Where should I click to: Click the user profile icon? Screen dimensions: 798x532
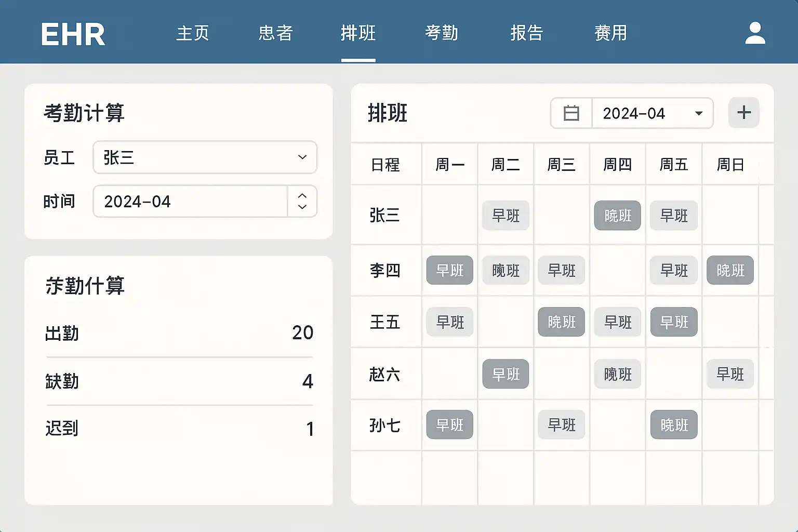[x=755, y=33]
